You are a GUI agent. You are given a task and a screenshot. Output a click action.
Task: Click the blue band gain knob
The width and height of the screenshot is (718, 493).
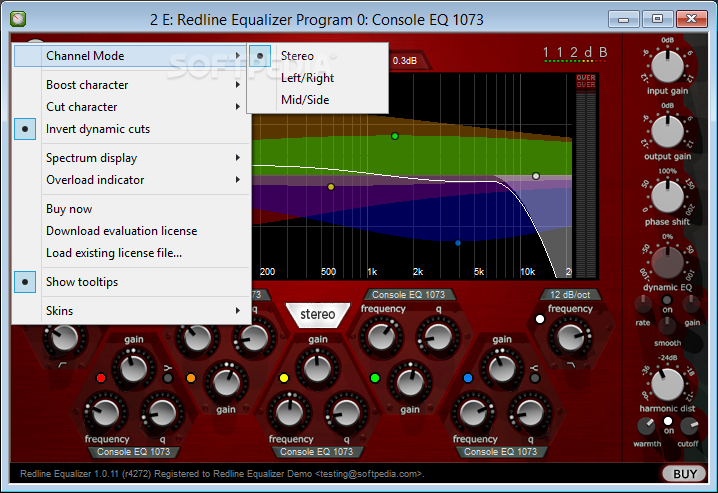click(502, 369)
